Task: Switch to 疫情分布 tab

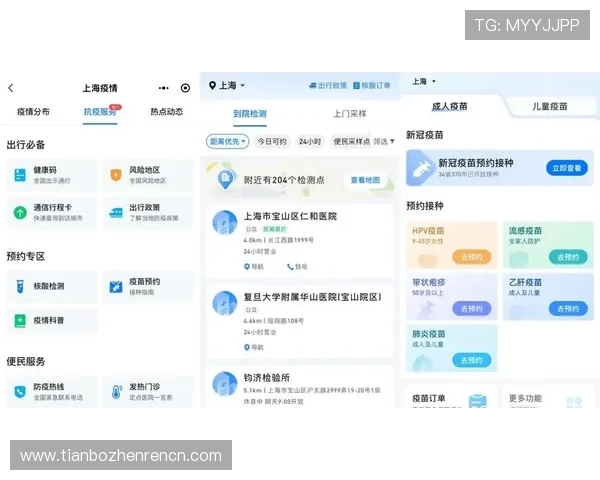Action: pyautogui.click(x=33, y=112)
